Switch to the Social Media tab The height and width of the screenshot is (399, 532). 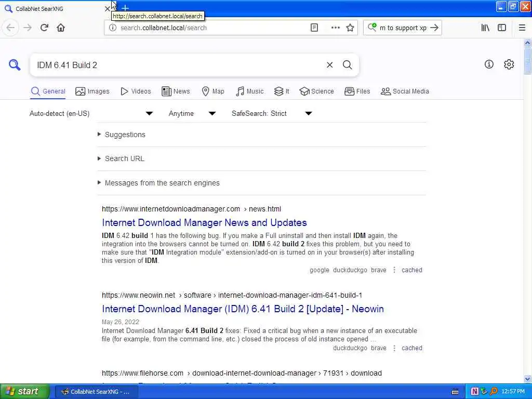[x=405, y=91]
